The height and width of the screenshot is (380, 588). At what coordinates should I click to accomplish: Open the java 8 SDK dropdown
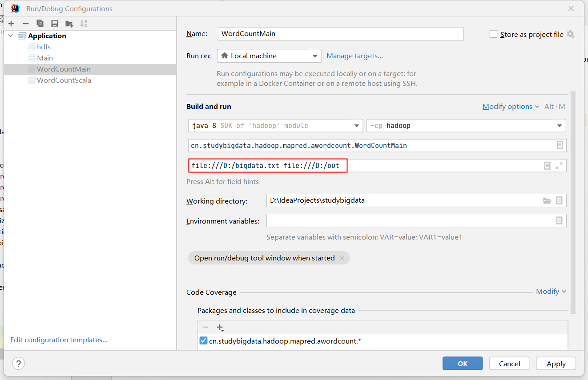click(275, 126)
